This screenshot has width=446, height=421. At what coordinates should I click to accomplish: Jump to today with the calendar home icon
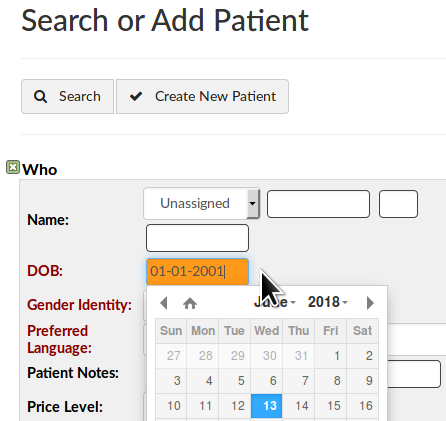(x=190, y=303)
